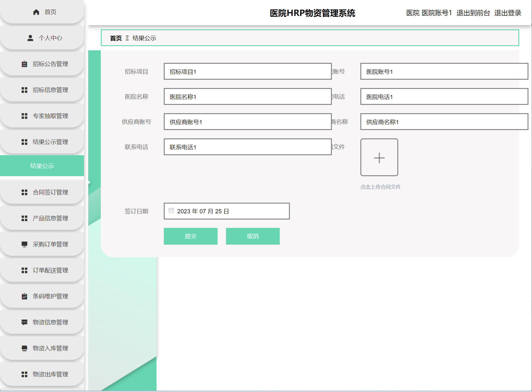Screen dimensions: 532x392
Task: Expand 招标信息管理 menu label
Action: point(50,90)
